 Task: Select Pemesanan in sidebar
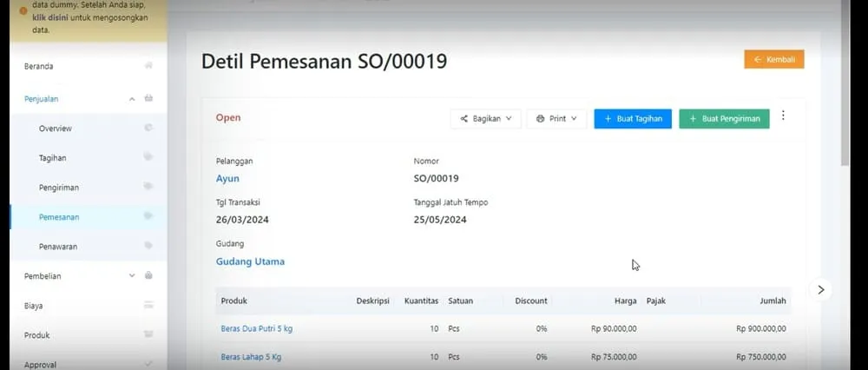(59, 217)
